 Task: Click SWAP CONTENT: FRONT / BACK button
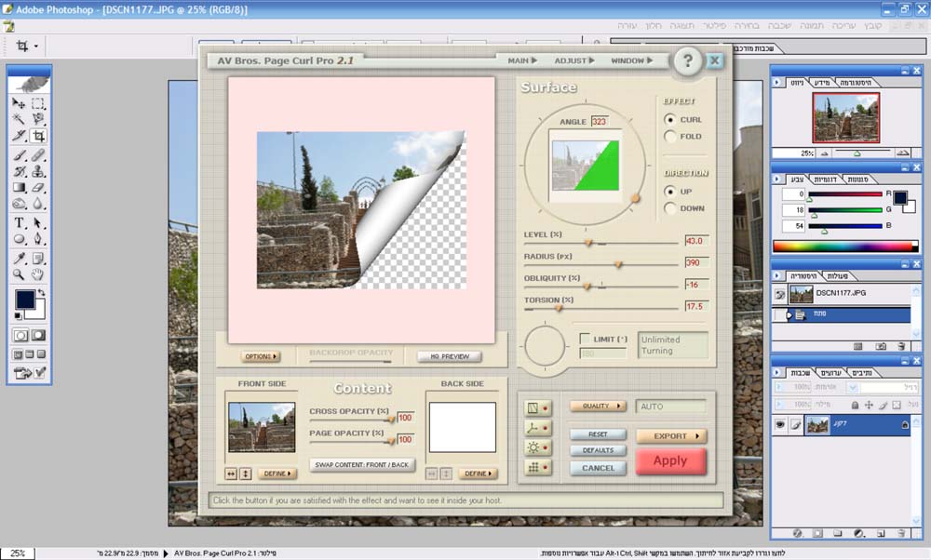[361, 464]
